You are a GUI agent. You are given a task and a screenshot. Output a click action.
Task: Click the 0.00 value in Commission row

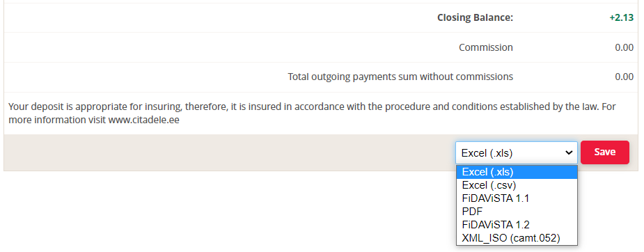[x=625, y=47]
